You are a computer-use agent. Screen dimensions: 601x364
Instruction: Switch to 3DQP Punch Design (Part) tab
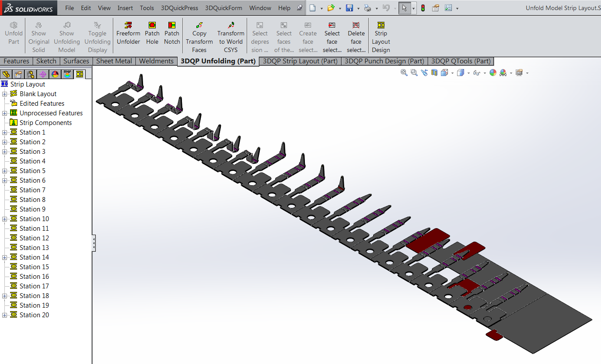384,61
